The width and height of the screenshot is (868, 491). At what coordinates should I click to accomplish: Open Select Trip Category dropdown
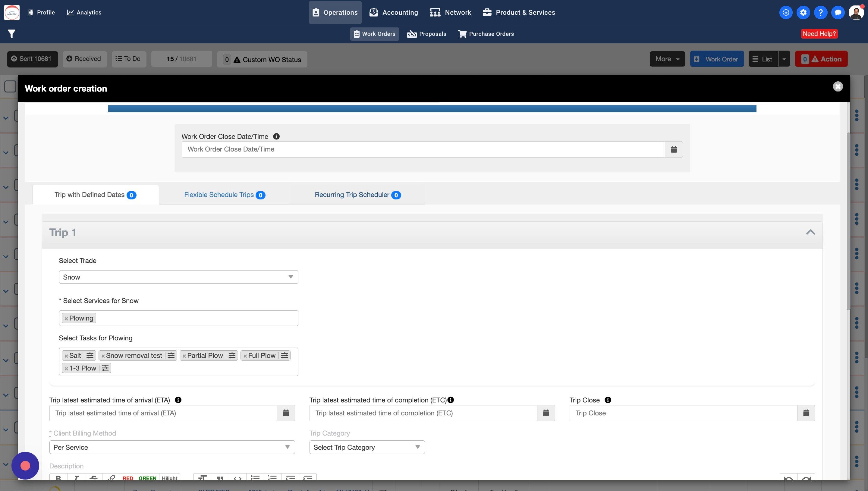(x=367, y=448)
